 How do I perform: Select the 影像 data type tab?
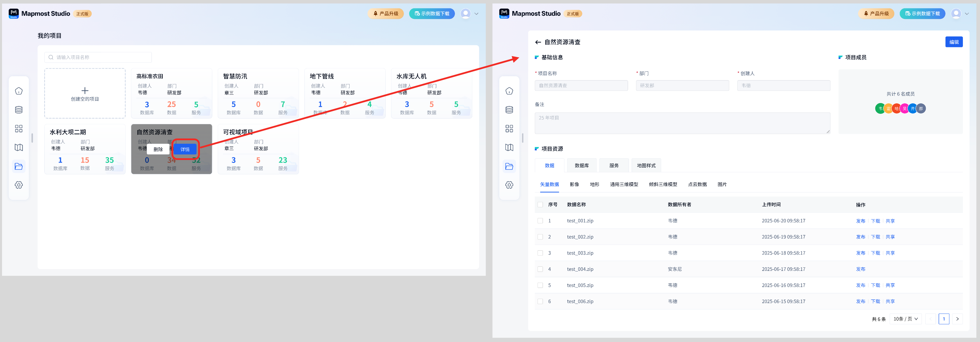coord(574,184)
